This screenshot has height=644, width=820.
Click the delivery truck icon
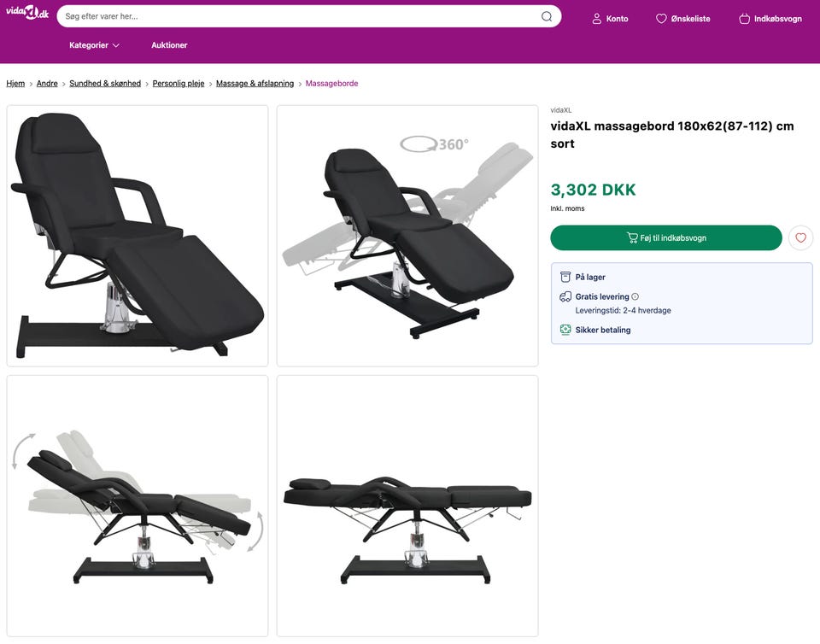coord(565,297)
